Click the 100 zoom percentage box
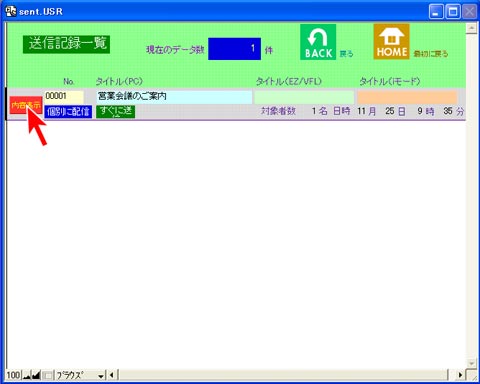This screenshot has height=384, width=480. 13,375
